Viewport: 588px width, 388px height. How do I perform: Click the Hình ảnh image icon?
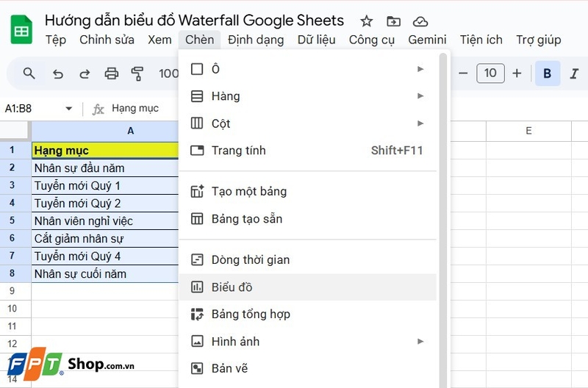[197, 342]
